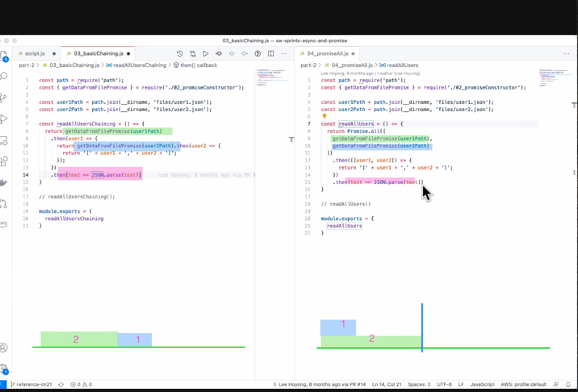This screenshot has width=578, height=392.
Task: Click line number 14 in left editor
Action: click(26, 175)
